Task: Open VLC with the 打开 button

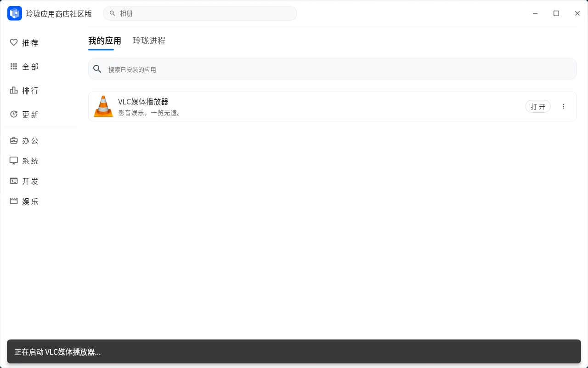Action: [538, 106]
